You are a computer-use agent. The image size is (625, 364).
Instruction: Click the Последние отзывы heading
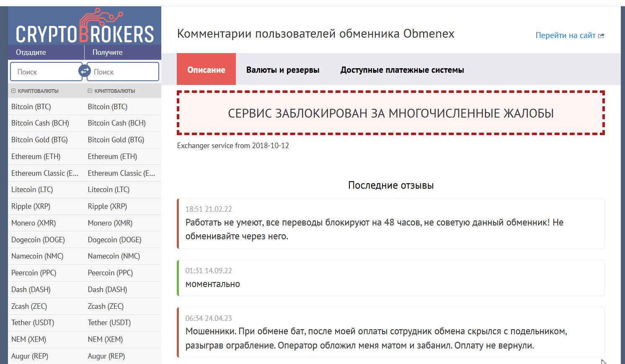click(391, 185)
